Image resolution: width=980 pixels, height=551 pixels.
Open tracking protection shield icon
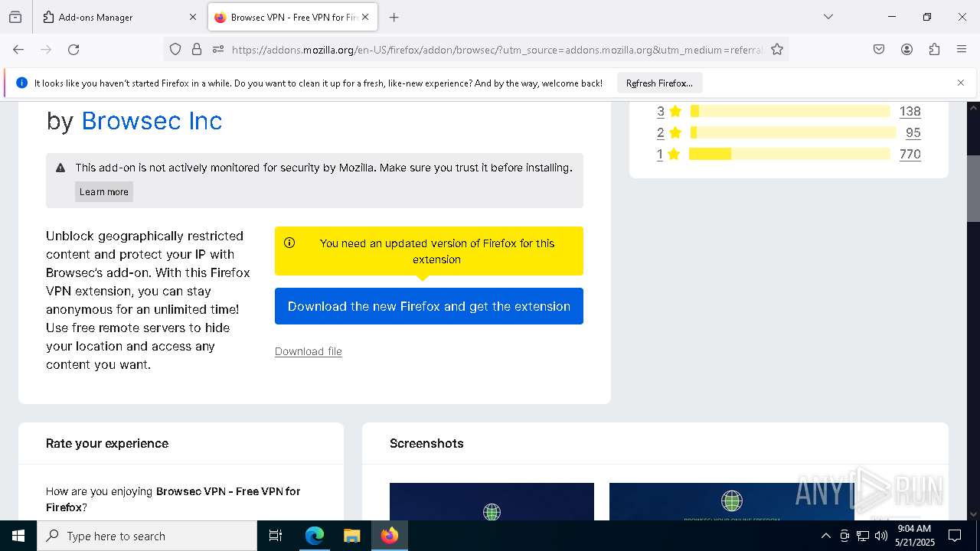tap(175, 49)
